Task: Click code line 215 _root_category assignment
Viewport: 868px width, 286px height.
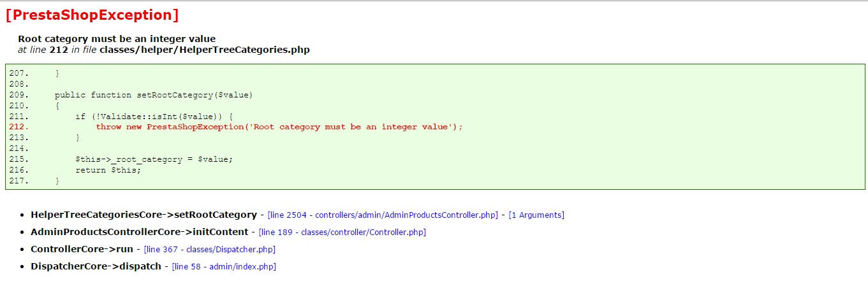Action: click(154, 159)
